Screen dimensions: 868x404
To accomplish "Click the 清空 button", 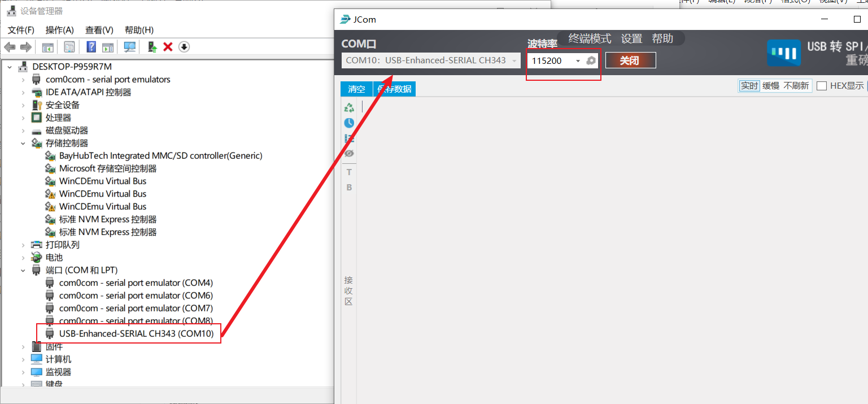I will [x=356, y=89].
